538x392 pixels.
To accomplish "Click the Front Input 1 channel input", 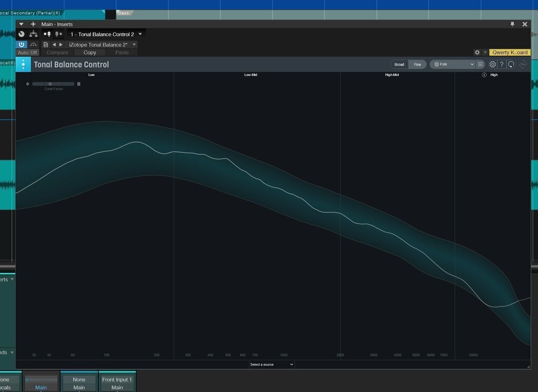I will [117, 379].
